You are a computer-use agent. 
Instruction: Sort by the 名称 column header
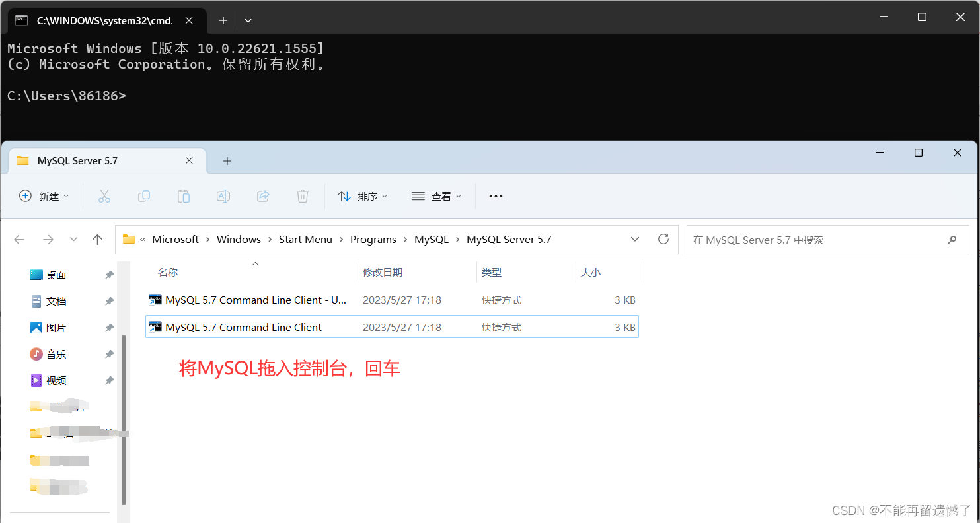click(x=168, y=272)
